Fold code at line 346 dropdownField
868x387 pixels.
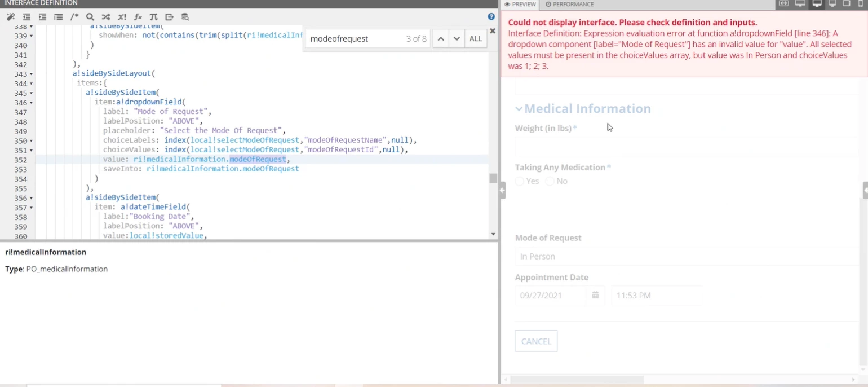click(x=31, y=103)
